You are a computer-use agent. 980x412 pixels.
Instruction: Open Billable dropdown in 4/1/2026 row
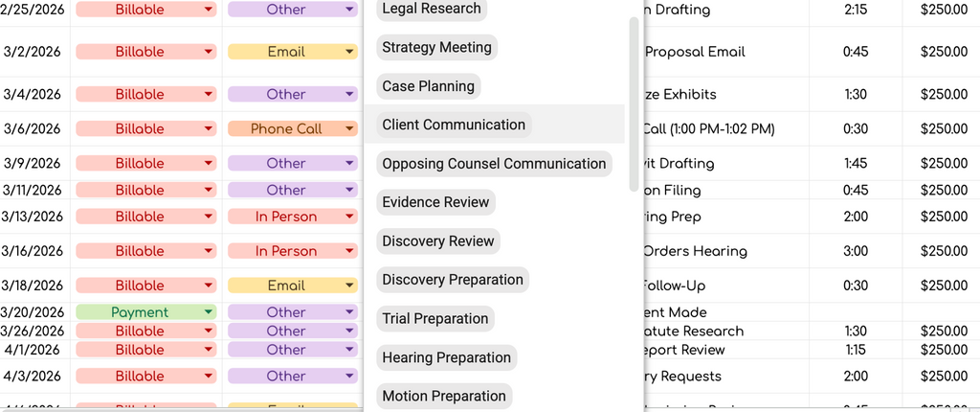pyautogui.click(x=146, y=350)
